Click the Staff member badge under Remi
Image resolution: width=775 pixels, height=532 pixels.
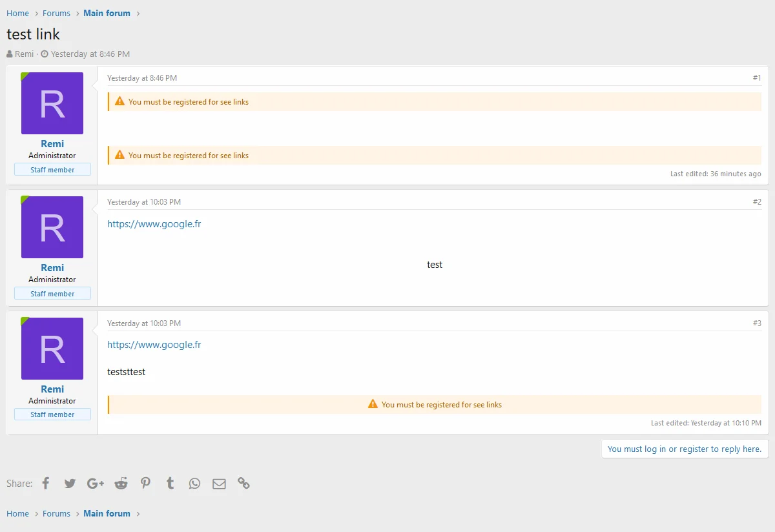pyautogui.click(x=52, y=169)
